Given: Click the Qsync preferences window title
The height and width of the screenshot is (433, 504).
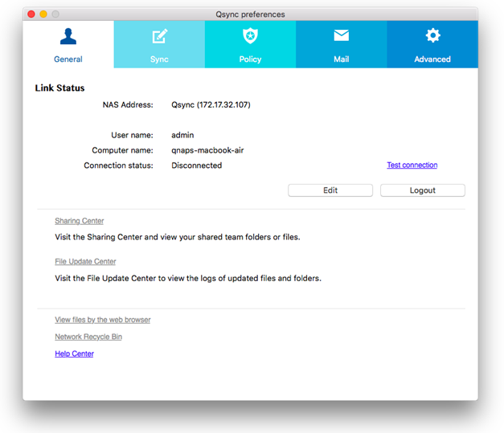Looking at the screenshot, I should point(251,14).
